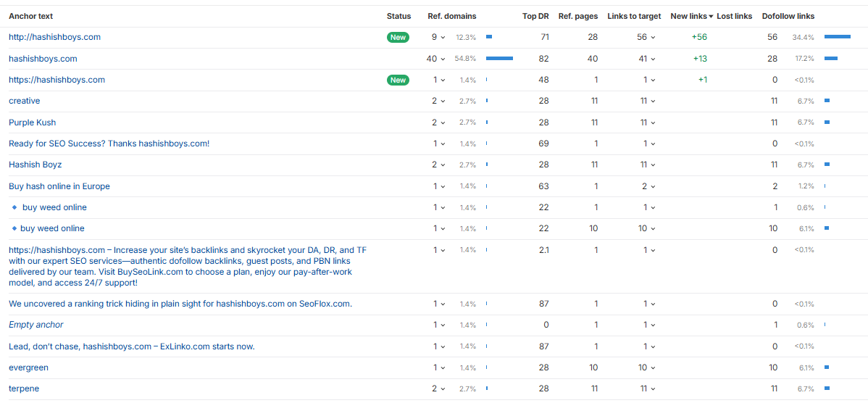Click the dofollow bar in the http://hashishboys.com row
The height and width of the screenshot is (403, 868).
click(837, 37)
